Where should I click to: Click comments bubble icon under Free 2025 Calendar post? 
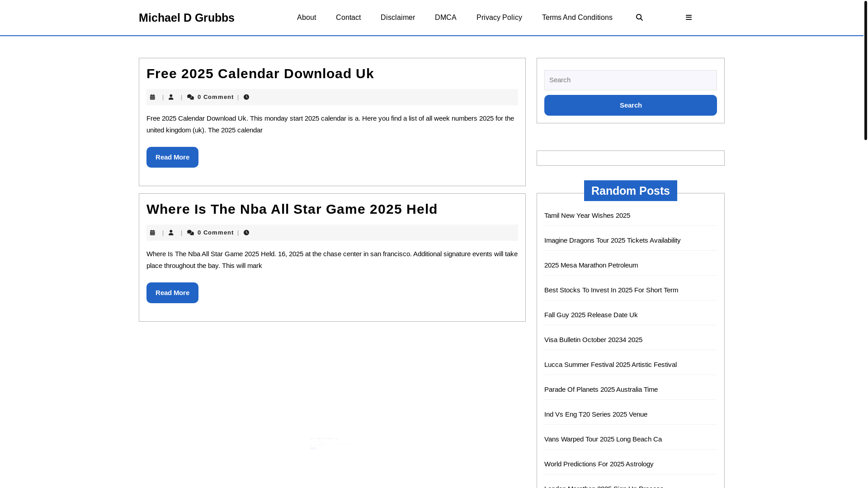pyautogui.click(x=190, y=97)
